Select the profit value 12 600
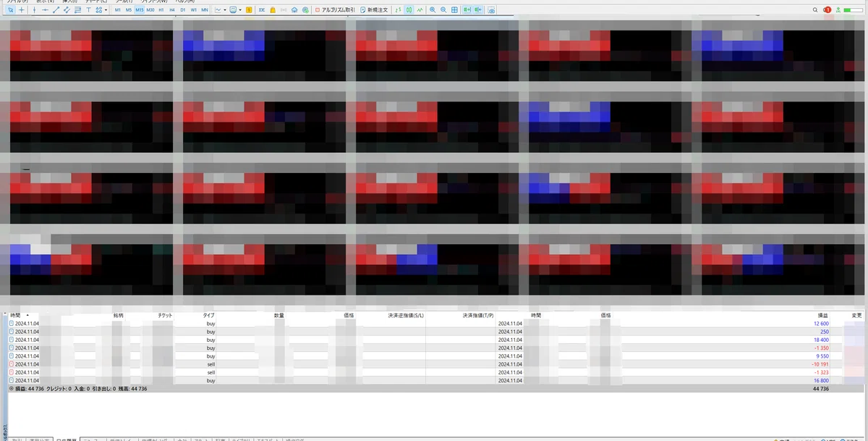Viewport: 868px width, 441px height. (820, 324)
